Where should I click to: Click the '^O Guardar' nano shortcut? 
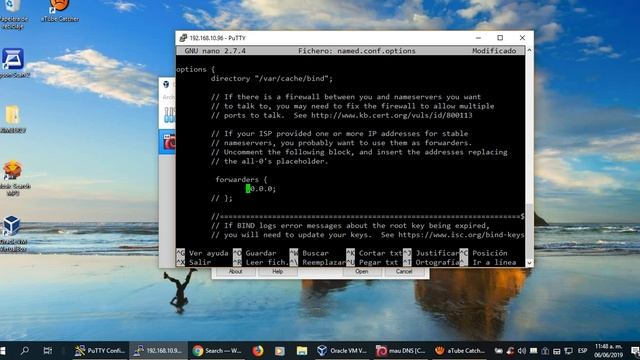coord(255,253)
